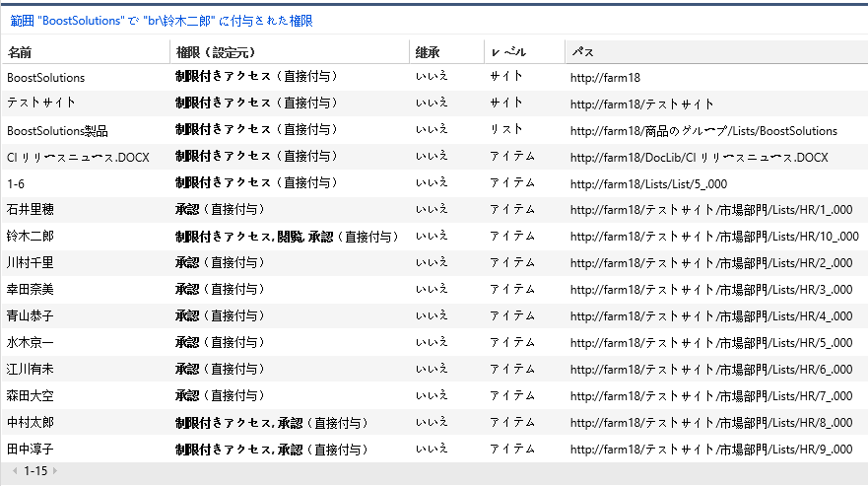Screen dimensions: 868x486
Task: Select the 1-6 name cell
Action: coord(16,184)
